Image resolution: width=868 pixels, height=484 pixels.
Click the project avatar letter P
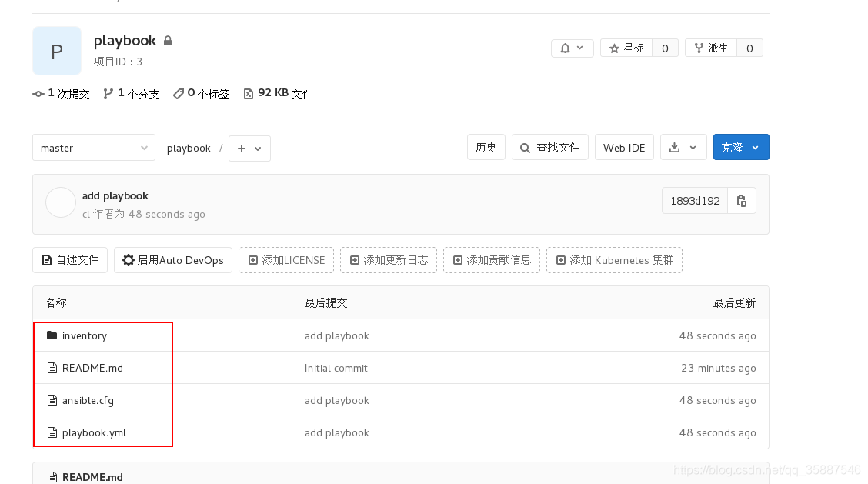[56, 51]
